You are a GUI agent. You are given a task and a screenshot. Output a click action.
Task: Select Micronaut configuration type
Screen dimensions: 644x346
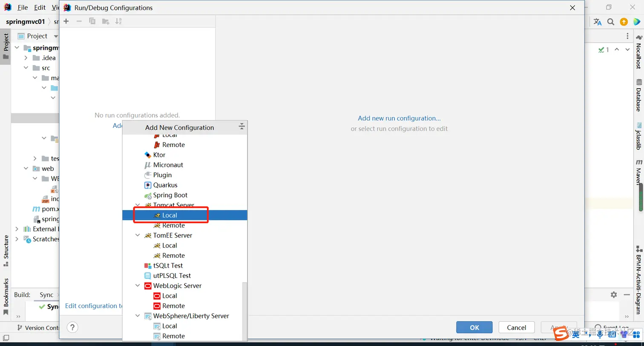(x=185, y=165)
